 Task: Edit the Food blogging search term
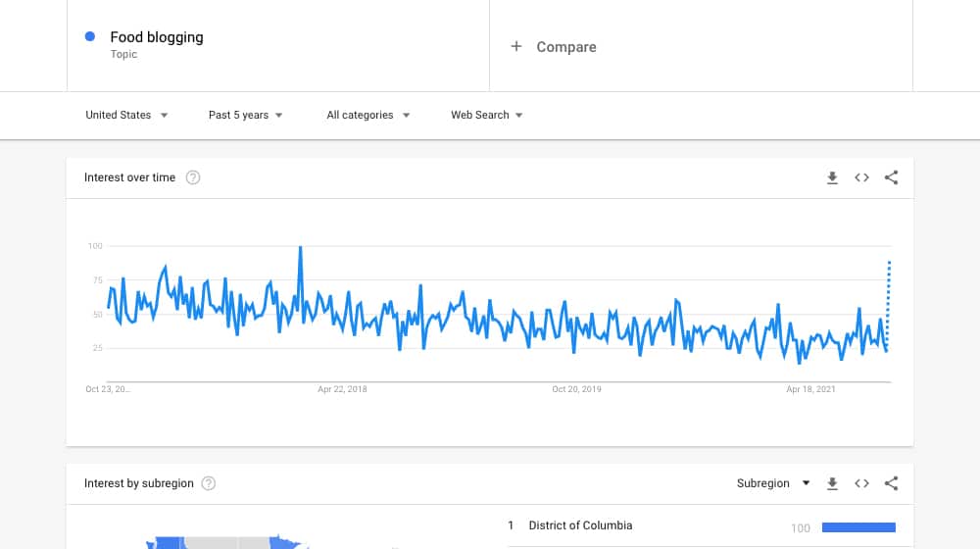(156, 37)
